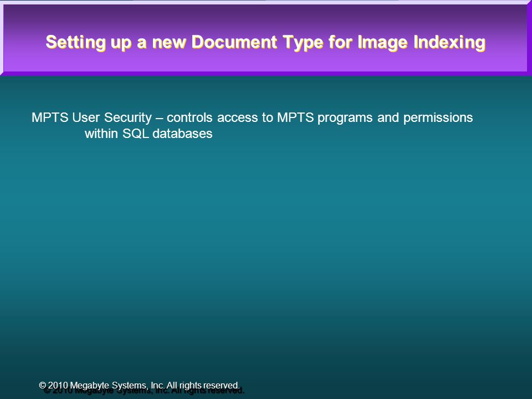532x399 pixels.
Task: Click the slide title "Setting up a new Document Type for Image Indexing"
Action: click(x=265, y=43)
